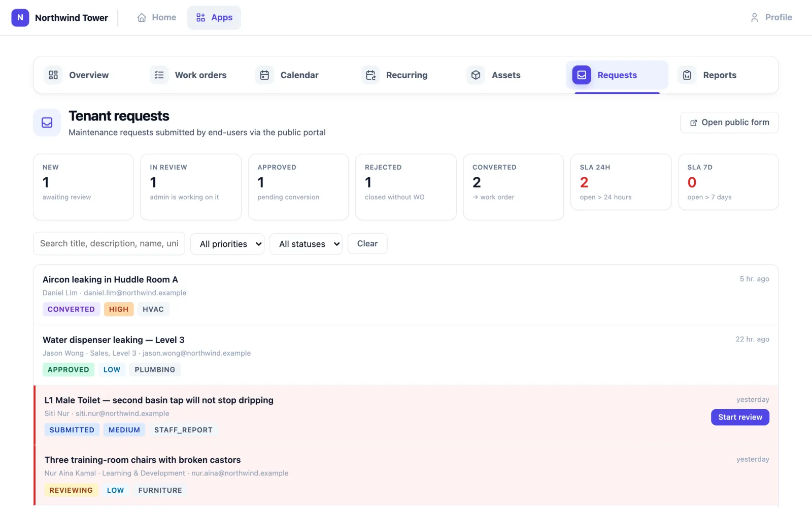Click the Tenant requests header inbox icon
Image resolution: width=812 pixels, height=508 pixels.
[x=47, y=122]
